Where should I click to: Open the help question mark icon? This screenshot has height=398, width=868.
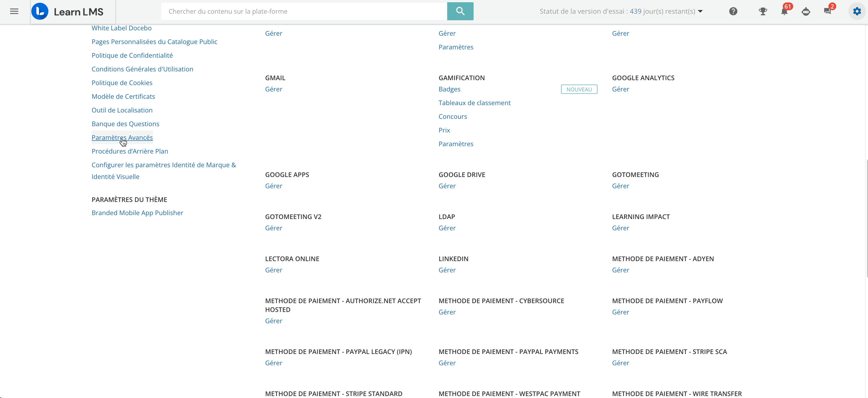tap(733, 11)
